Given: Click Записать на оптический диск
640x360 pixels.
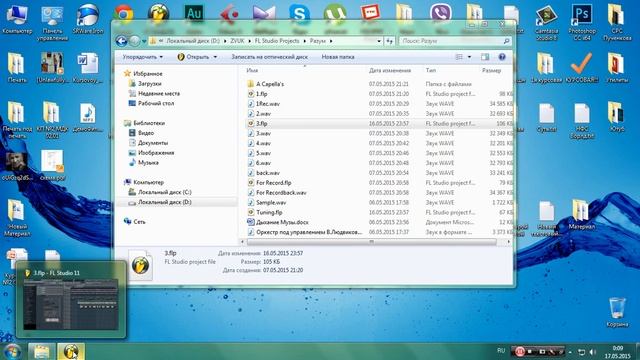Looking at the screenshot, I should click(269, 57).
